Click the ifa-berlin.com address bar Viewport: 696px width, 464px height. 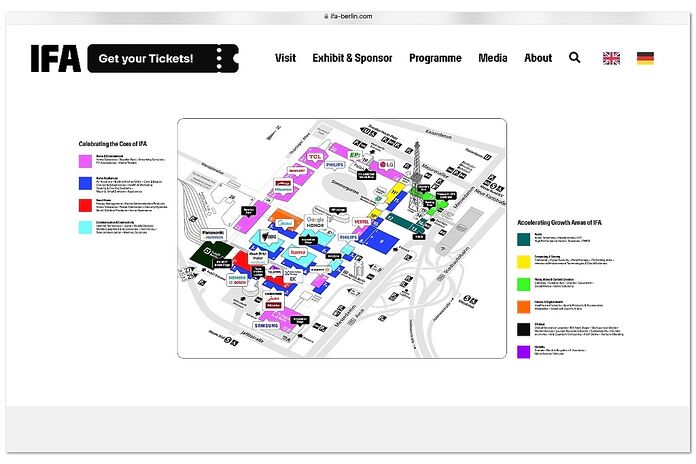click(x=348, y=16)
